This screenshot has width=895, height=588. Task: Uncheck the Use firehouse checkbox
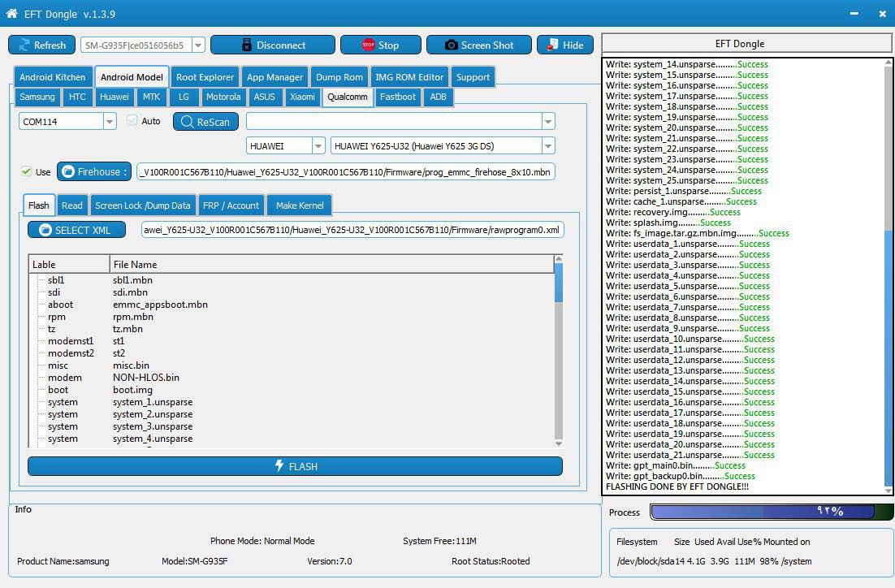(x=27, y=171)
